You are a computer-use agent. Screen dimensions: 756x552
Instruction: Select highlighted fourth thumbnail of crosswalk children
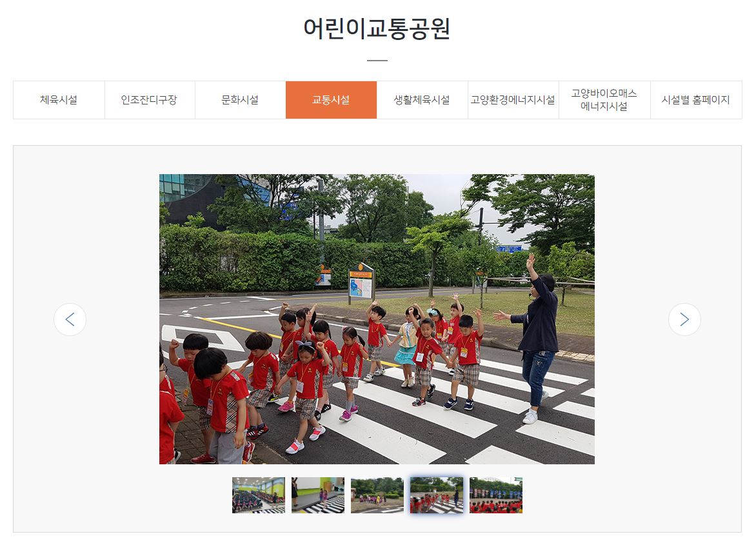pos(436,495)
